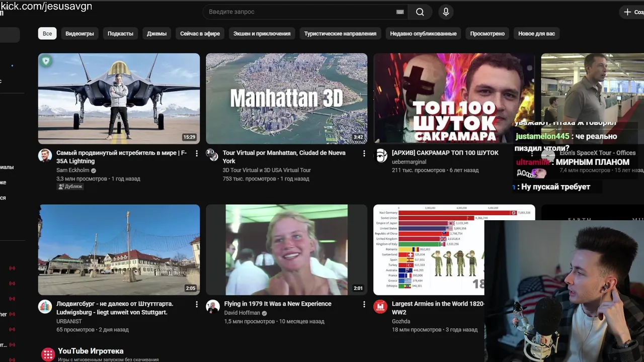Image resolution: width=644 pixels, height=362 pixels.
Task: Go to David Hoffman channel name
Action: click(242, 313)
